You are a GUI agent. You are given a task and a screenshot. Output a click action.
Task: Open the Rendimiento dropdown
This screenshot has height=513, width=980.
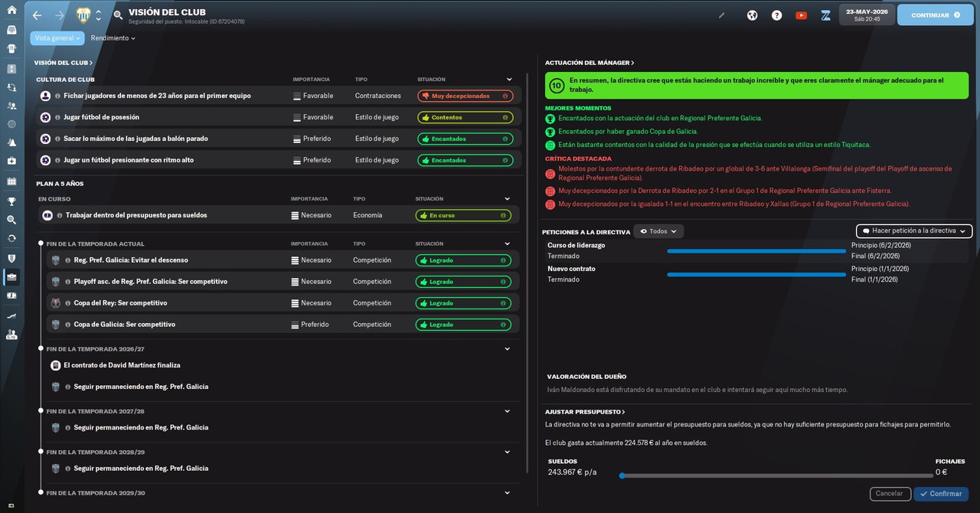(113, 38)
